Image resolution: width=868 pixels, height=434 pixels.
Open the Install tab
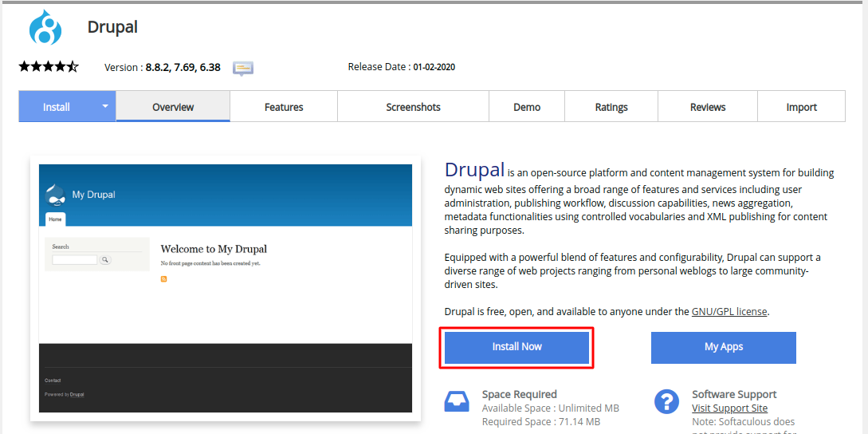pyautogui.click(x=57, y=106)
